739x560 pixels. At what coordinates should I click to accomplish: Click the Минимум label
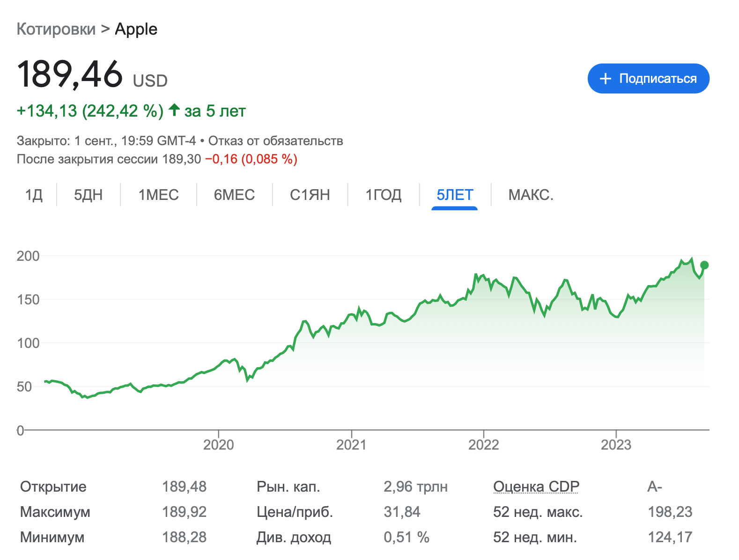click(x=52, y=537)
